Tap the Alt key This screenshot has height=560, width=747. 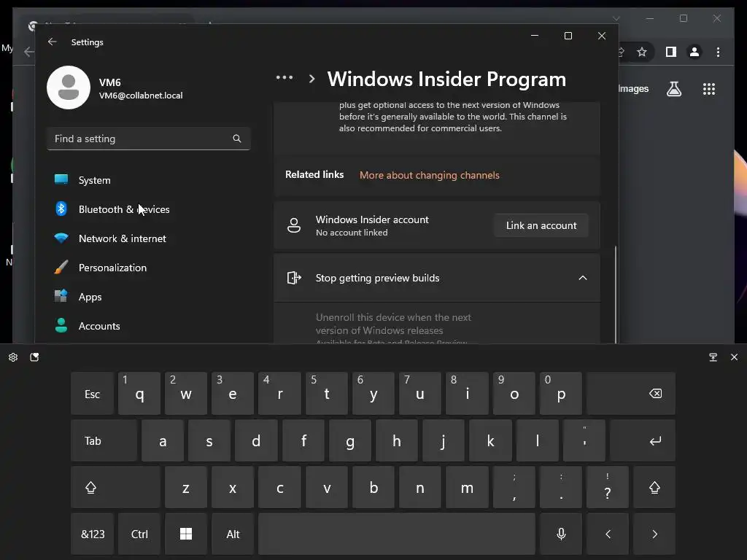coord(233,534)
